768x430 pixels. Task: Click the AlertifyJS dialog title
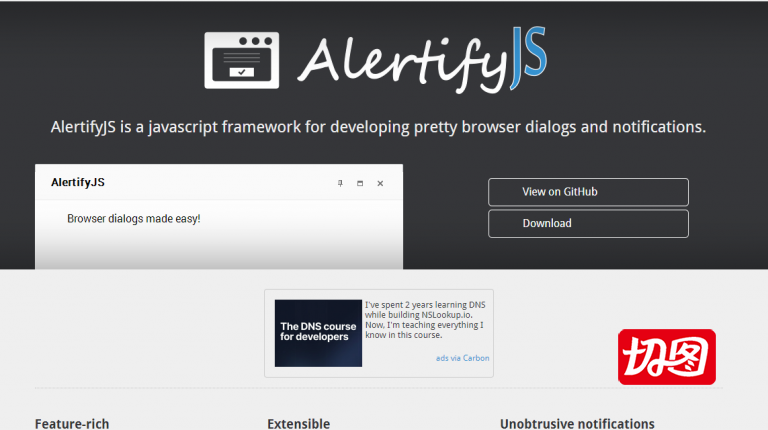[x=78, y=182]
